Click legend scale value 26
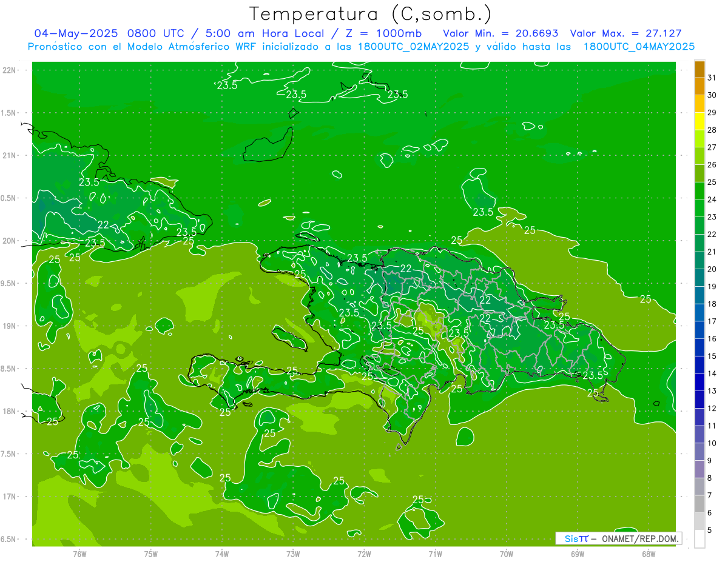Viewport: 728px width, 562px height. pyautogui.click(x=712, y=165)
